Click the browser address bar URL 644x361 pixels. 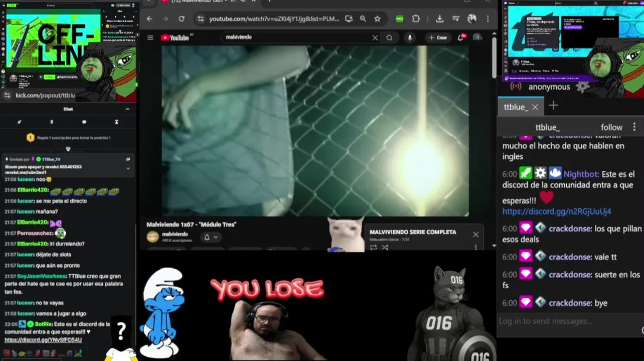[274, 19]
